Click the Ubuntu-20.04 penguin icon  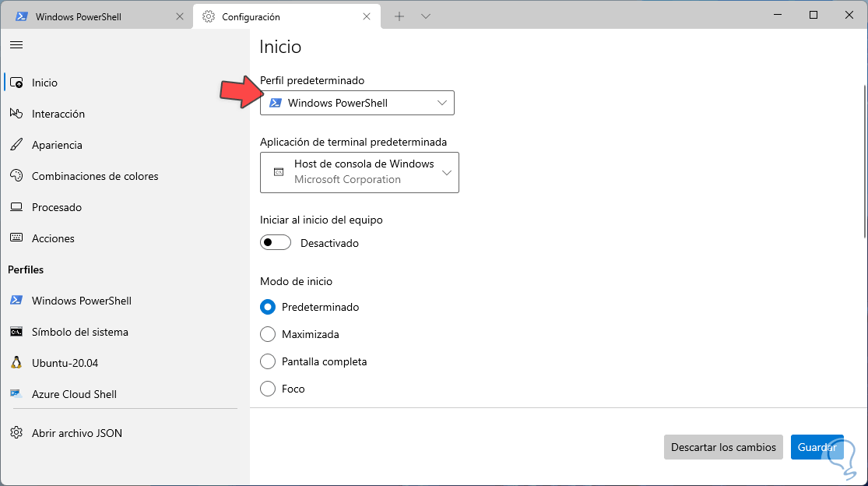[x=16, y=363]
